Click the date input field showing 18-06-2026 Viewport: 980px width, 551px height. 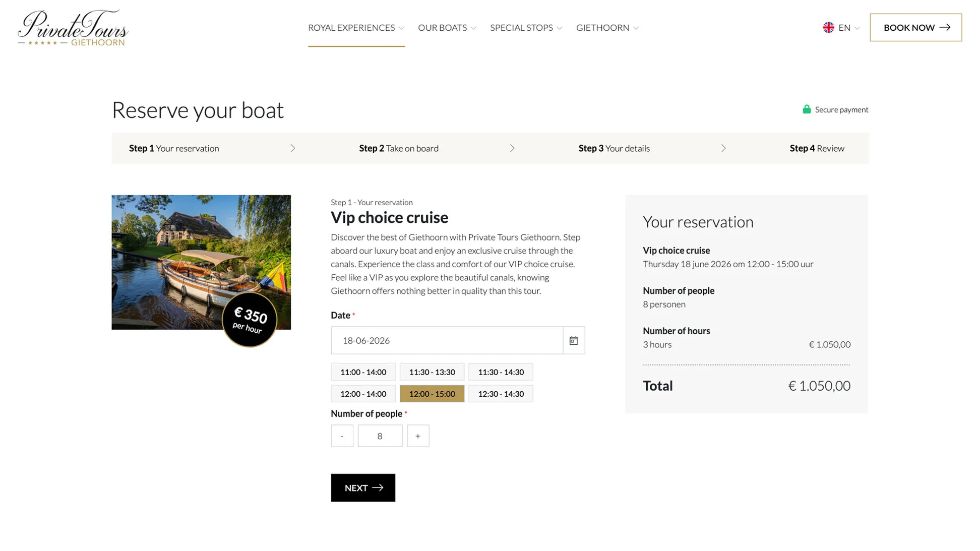tap(446, 340)
